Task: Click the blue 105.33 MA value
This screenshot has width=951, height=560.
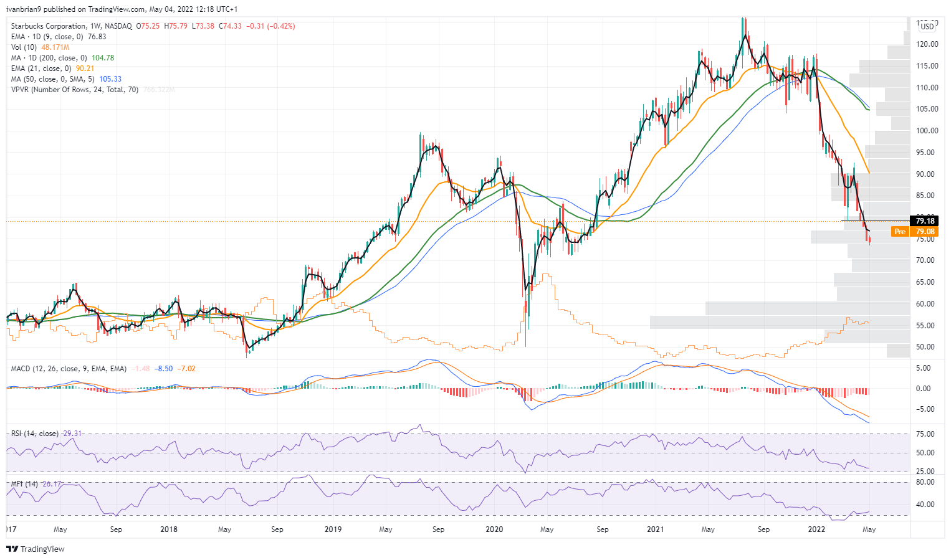Action: [110, 79]
